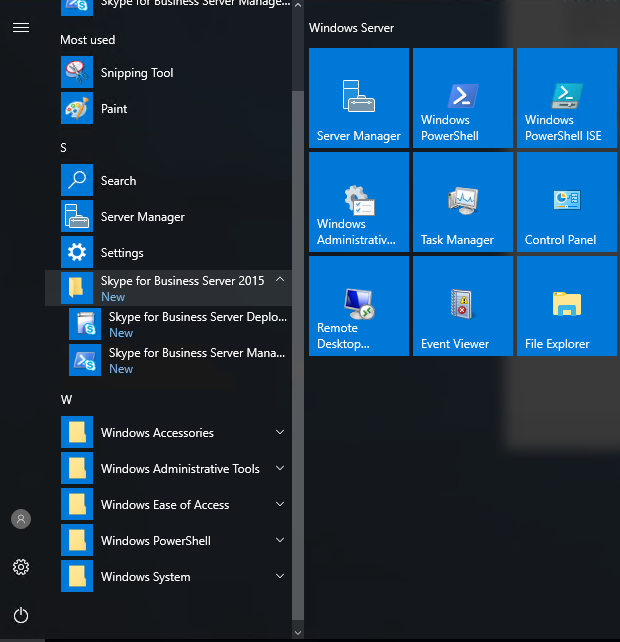Viewport: 620px width, 642px height.
Task: Open the File Explorer tile
Action: tap(567, 306)
